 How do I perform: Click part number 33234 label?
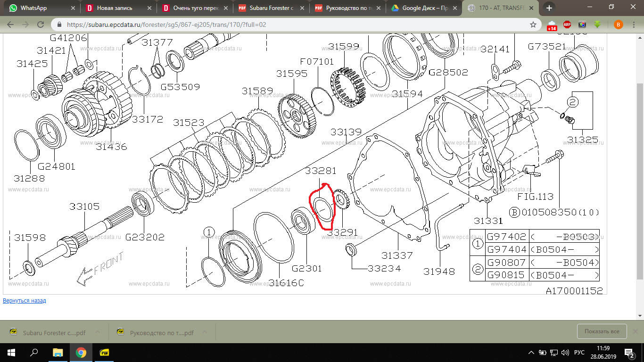383,268
